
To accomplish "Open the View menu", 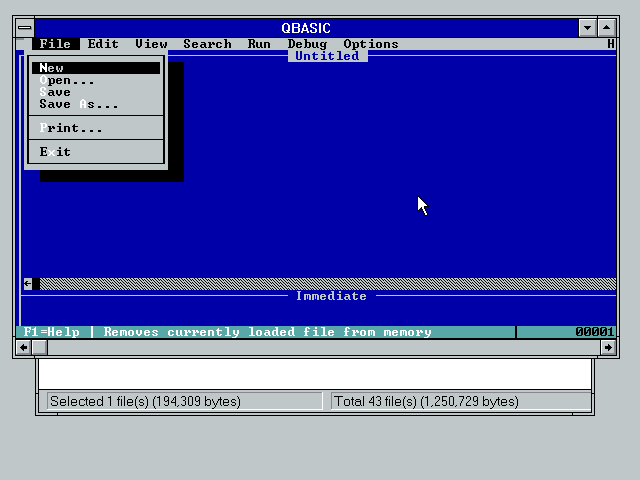I will click(151, 44).
